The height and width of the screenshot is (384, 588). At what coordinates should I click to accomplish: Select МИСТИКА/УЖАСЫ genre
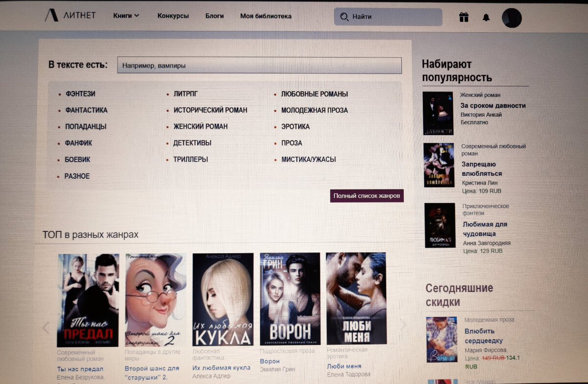[309, 159]
